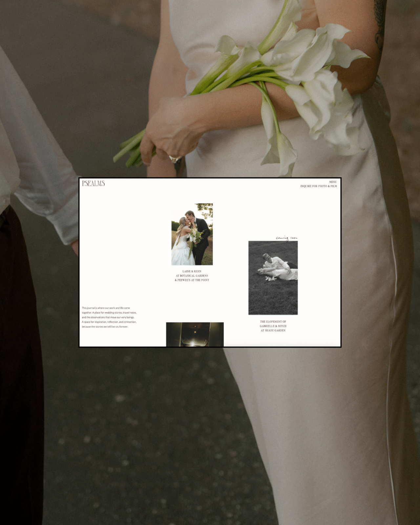Click the ring on the bride's hand
Viewport: 420px width, 525px height.
(174, 159)
